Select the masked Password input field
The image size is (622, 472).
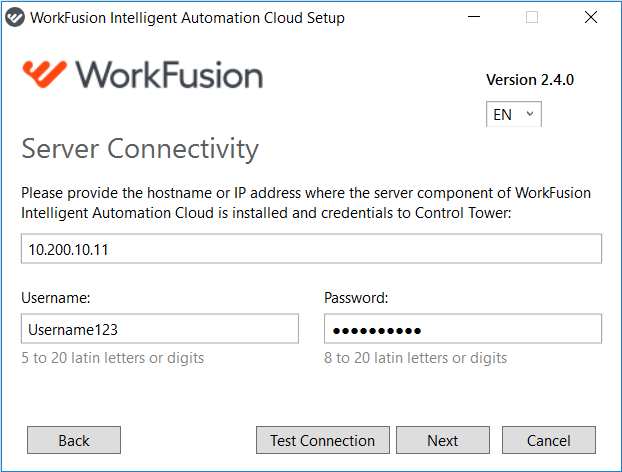463,329
